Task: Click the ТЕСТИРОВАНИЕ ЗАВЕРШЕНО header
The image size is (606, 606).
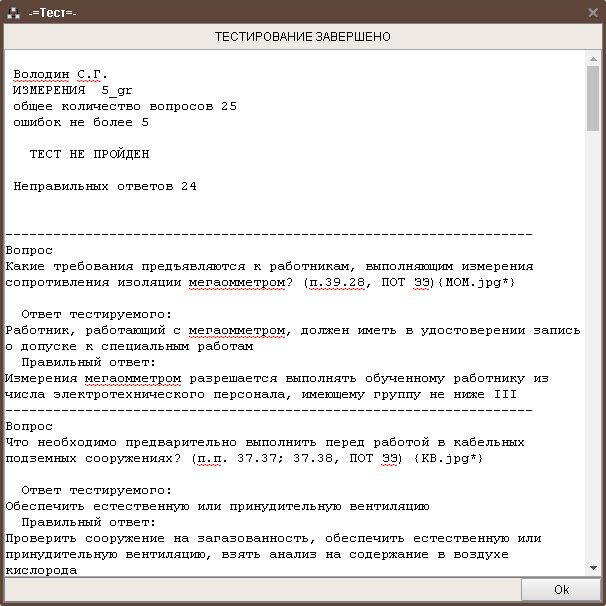Action: coord(302,37)
